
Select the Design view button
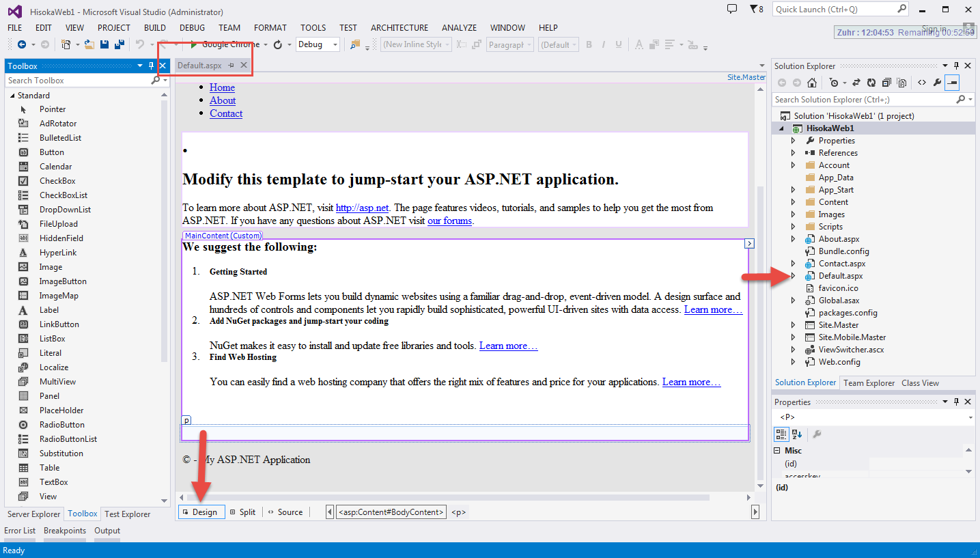(201, 512)
